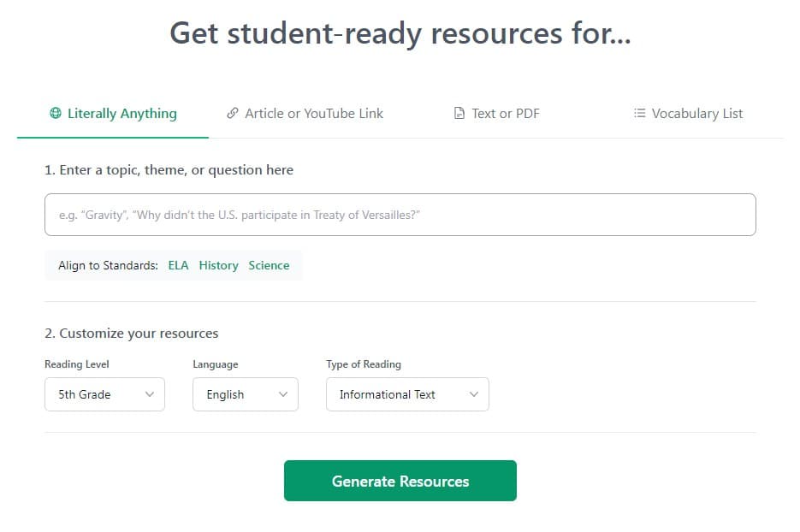Screen dimensions: 800x532
Task: Click the ELA standards link
Action: click(178, 265)
